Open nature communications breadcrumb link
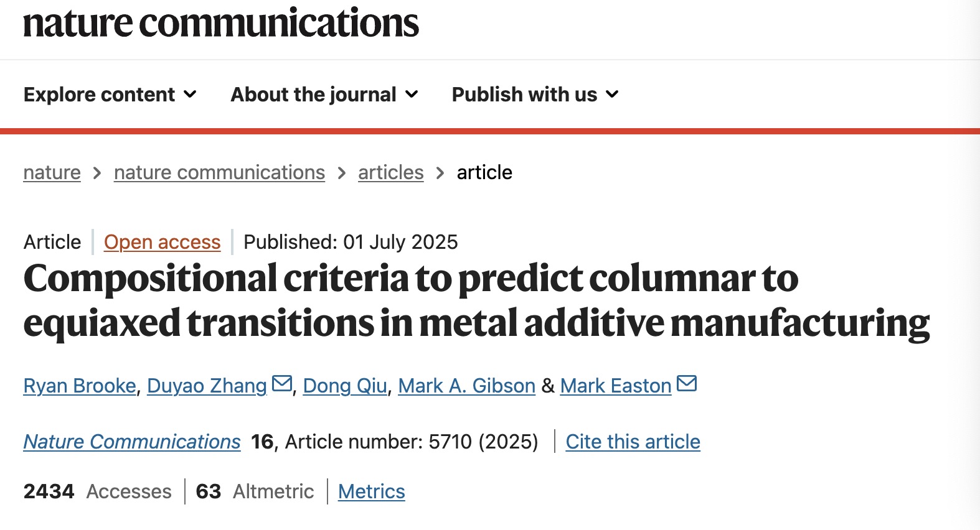This screenshot has height=530, width=980. [x=219, y=172]
